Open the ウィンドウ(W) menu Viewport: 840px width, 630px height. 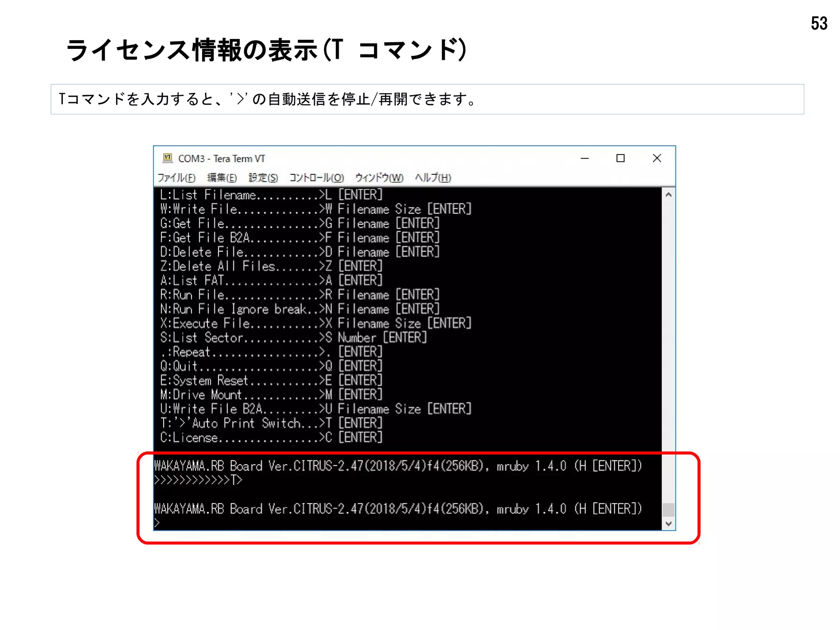(379, 178)
